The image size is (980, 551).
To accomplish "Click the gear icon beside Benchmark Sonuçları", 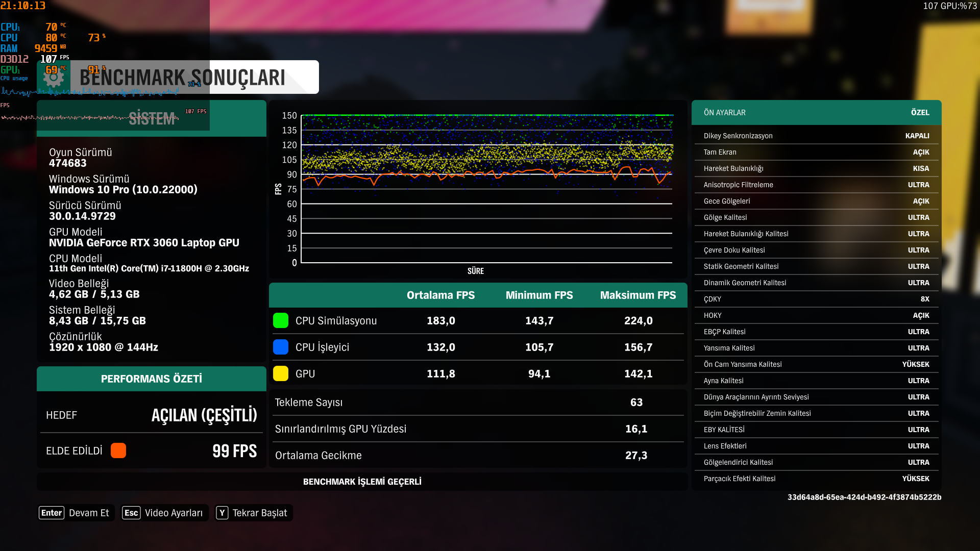I will point(54,77).
